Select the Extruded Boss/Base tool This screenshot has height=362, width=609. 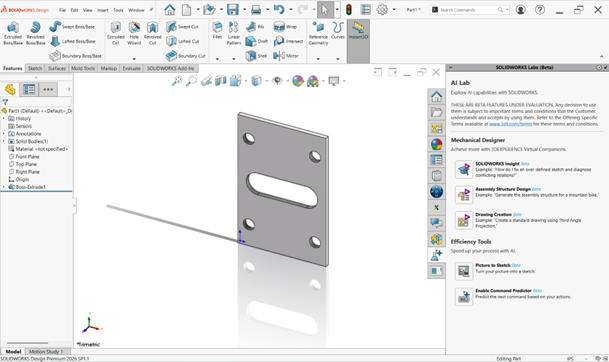(13, 33)
